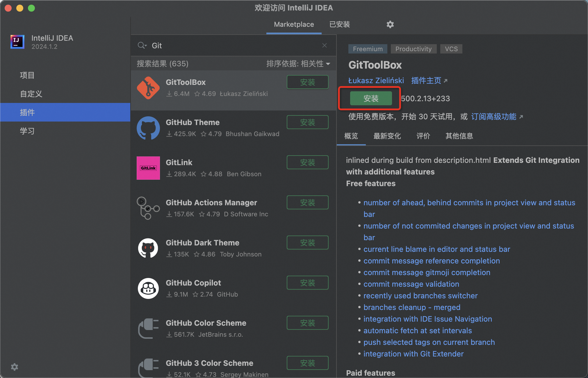Click the GitToolBox plugin icon
This screenshot has height=378, width=588.
(148, 88)
